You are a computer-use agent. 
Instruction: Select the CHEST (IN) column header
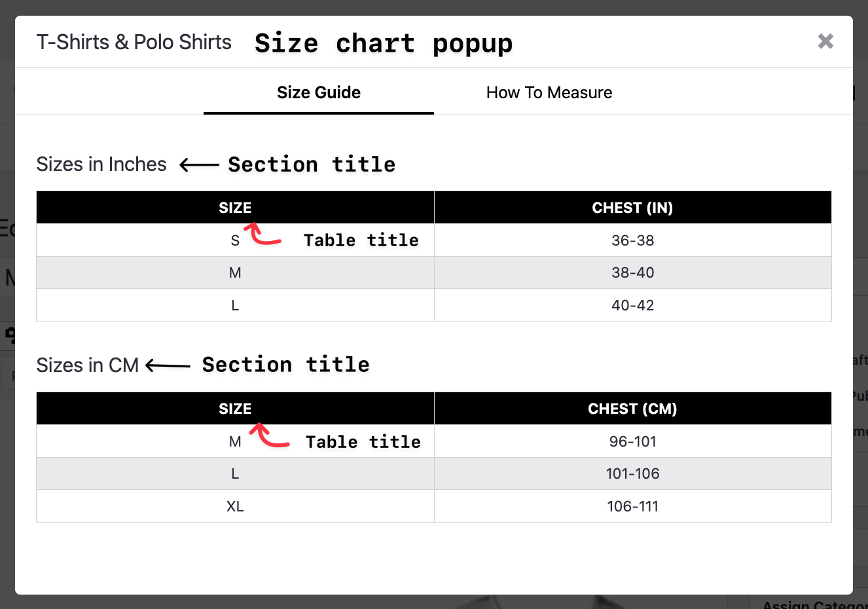(632, 208)
